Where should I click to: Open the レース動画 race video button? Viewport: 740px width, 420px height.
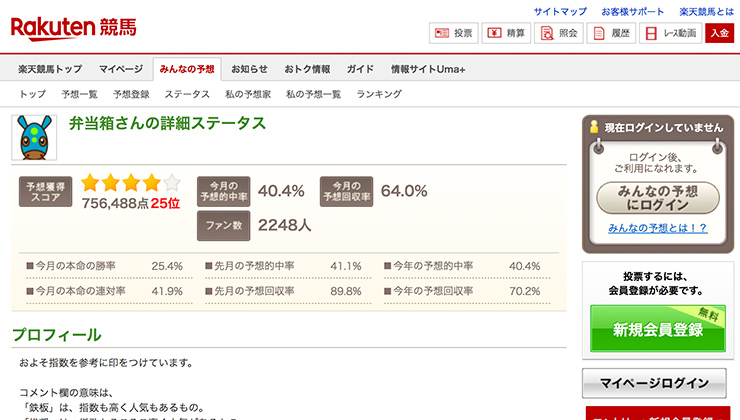pyautogui.click(x=671, y=33)
